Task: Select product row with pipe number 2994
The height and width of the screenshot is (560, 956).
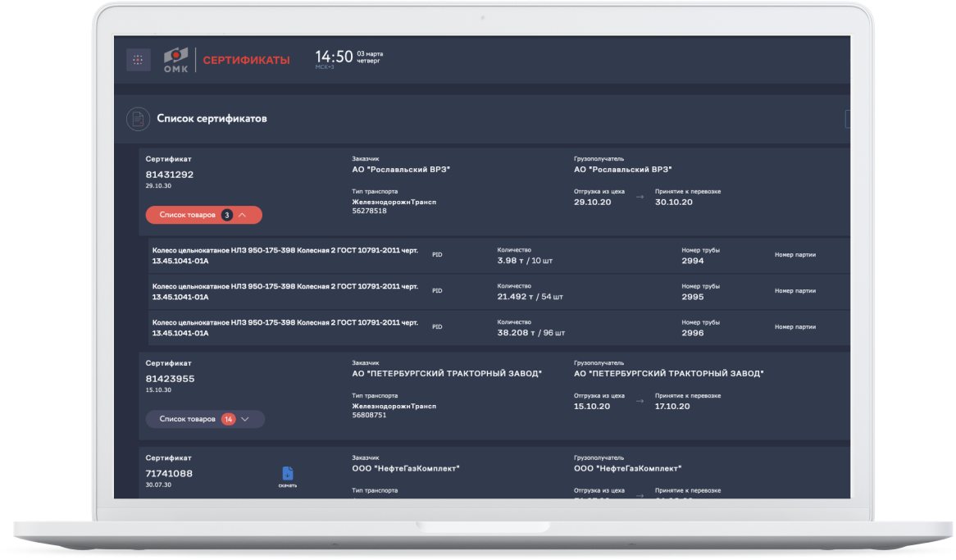Action: [x=499, y=255]
